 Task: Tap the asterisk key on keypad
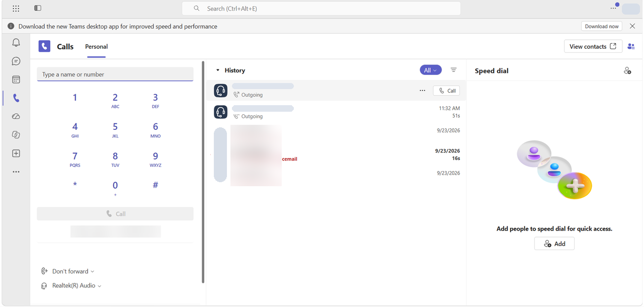click(x=75, y=185)
